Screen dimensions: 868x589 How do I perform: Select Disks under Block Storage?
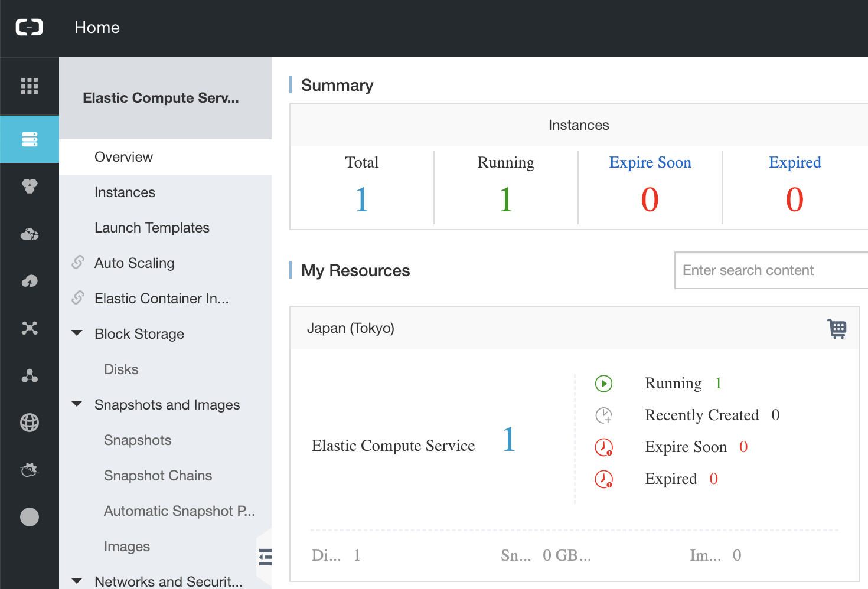click(x=121, y=369)
